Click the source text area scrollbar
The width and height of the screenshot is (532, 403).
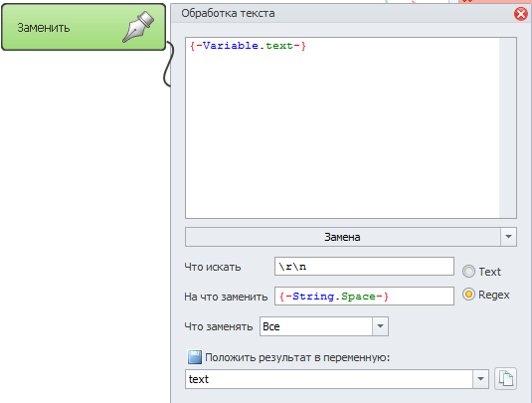tap(507, 127)
